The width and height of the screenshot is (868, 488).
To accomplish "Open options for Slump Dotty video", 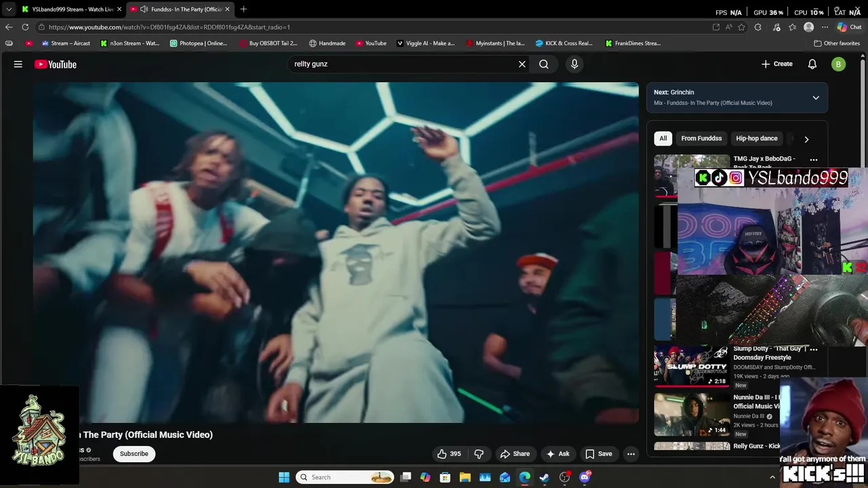I will tap(814, 350).
